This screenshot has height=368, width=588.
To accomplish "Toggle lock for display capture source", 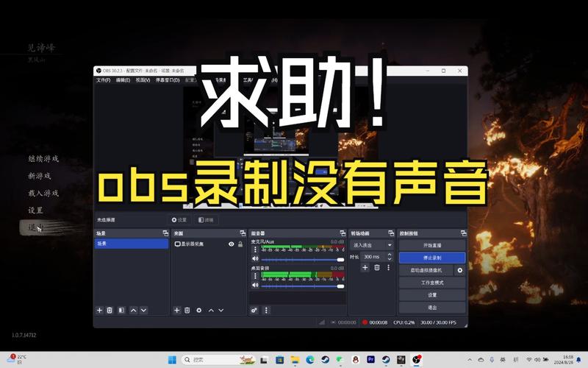I will coord(240,244).
